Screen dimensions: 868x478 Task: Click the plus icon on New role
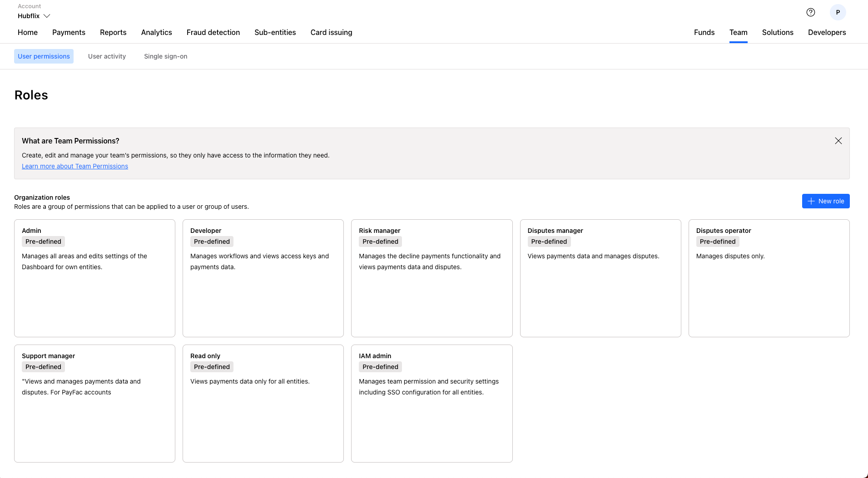coord(811,201)
